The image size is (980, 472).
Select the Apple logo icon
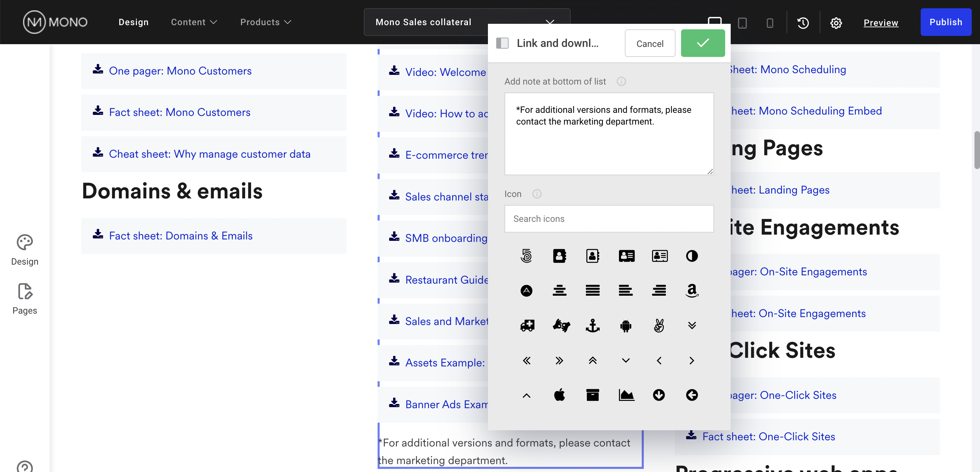pyautogui.click(x=559, y=395)
